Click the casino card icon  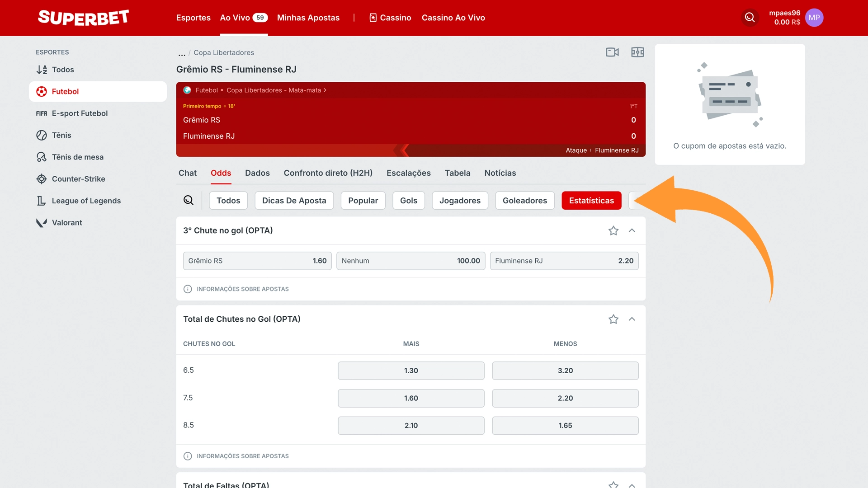[373, 18]
